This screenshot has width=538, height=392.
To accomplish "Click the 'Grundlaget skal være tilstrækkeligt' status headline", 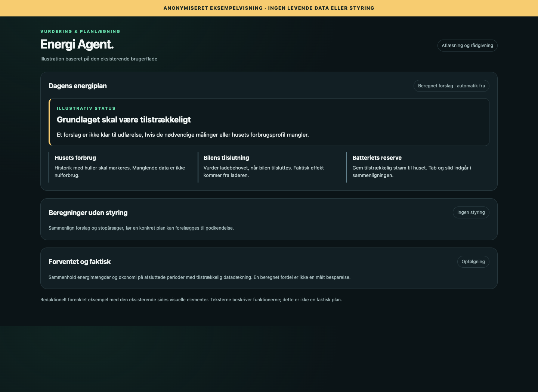I will click(124, 120).
